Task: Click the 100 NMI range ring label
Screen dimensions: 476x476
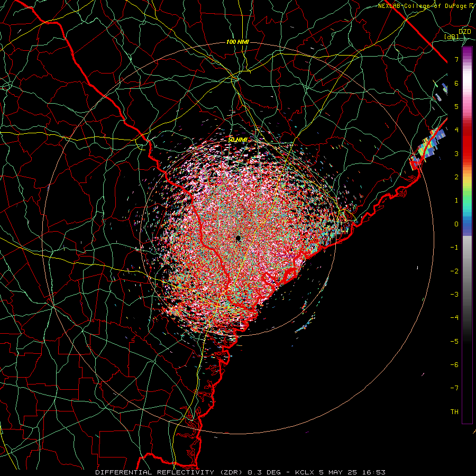Action: coord(237,42)
